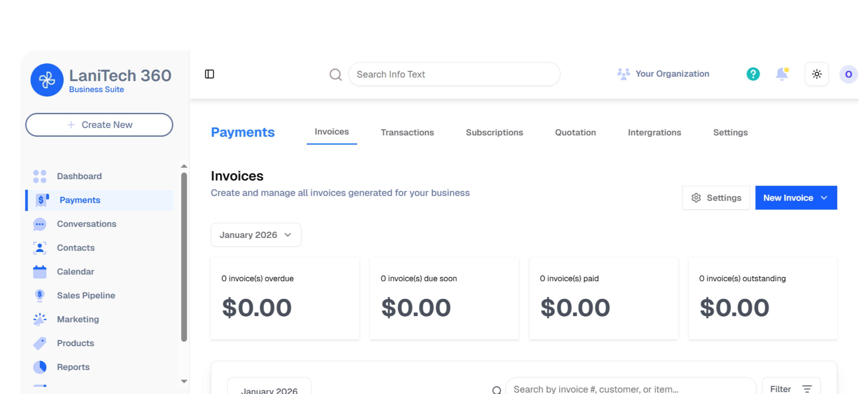Open the notifications bell icon
The image size is (868, 394).
(781, 74)
